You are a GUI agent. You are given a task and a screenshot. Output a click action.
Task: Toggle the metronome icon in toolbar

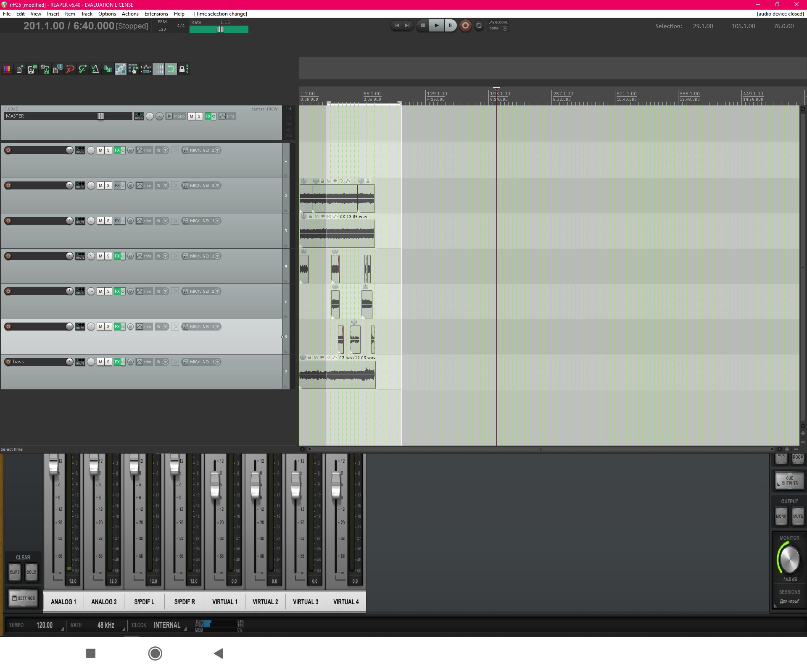coord(95,69)
